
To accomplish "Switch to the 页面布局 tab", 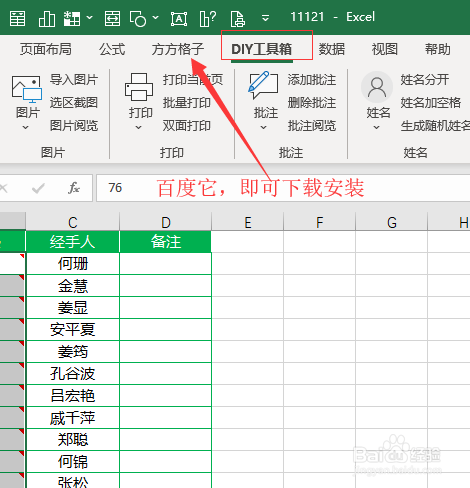I will pyautogui.click(x=46, y=49).
